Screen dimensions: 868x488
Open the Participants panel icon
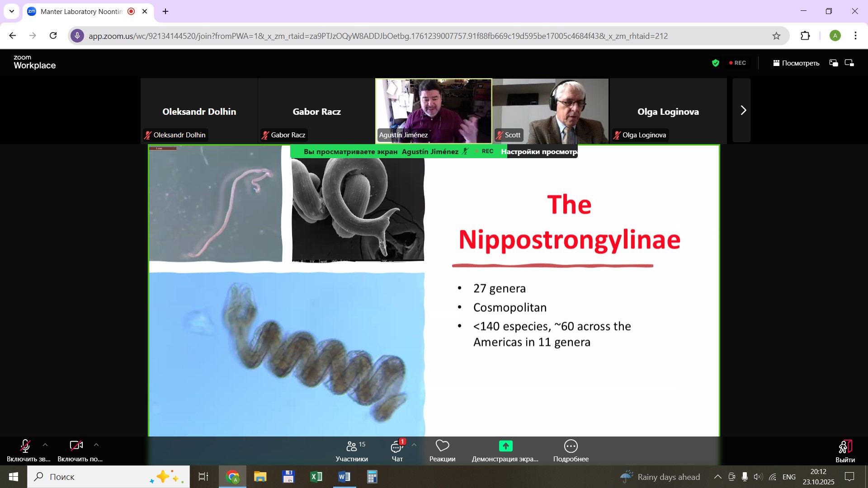click(352, 446)
